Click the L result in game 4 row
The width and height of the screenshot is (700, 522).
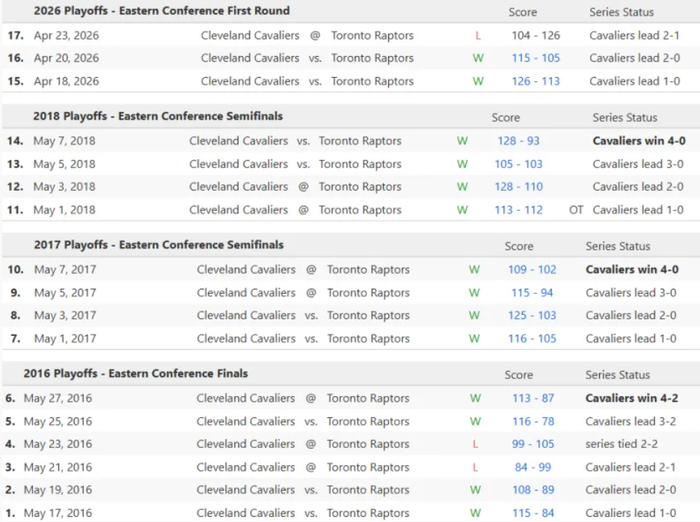tap(475, 444)
